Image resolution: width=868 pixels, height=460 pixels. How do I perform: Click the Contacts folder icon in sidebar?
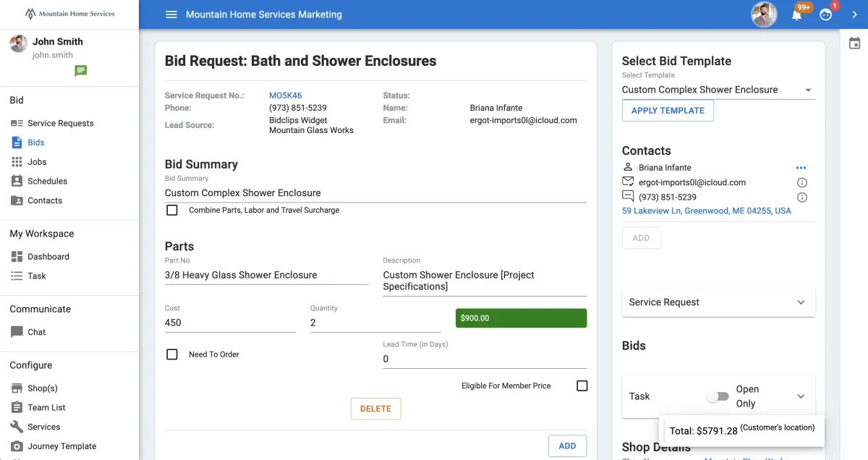pos(17,200)
